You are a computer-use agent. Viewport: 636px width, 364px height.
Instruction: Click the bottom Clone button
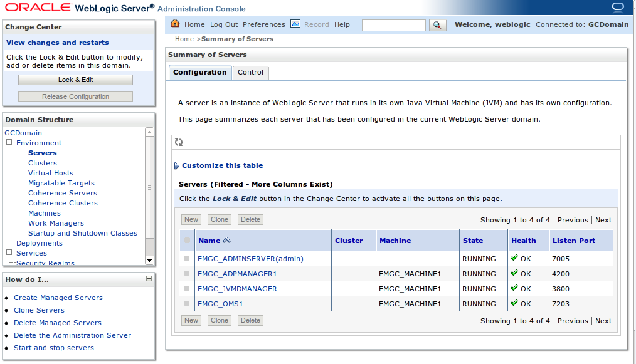click(x=220, y=320)
